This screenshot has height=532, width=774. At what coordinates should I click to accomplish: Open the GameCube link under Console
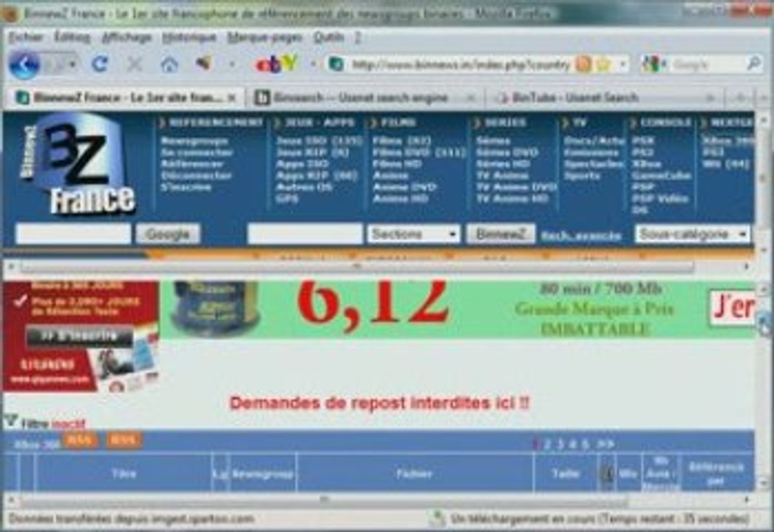click(662, 176)
